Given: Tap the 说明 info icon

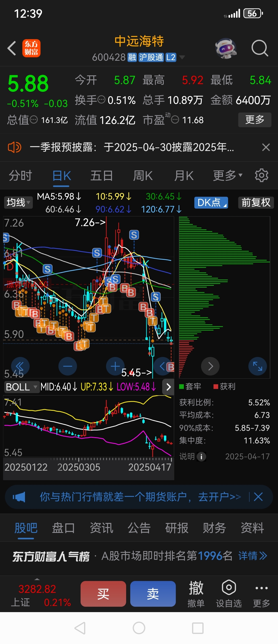Looking at the screenshot, I should pos(202,457).
